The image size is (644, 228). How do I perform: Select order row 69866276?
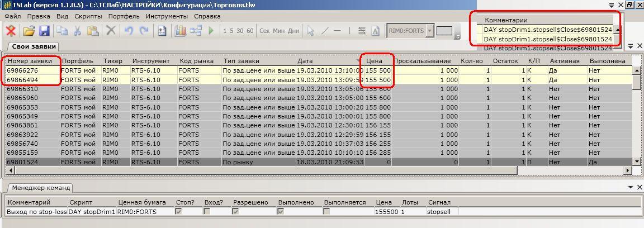(319, 70)
